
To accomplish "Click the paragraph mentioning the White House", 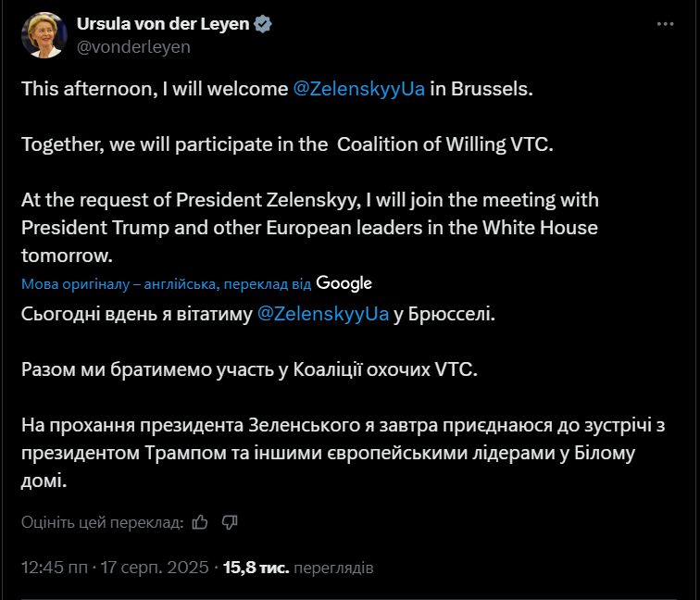I will 309,227.
